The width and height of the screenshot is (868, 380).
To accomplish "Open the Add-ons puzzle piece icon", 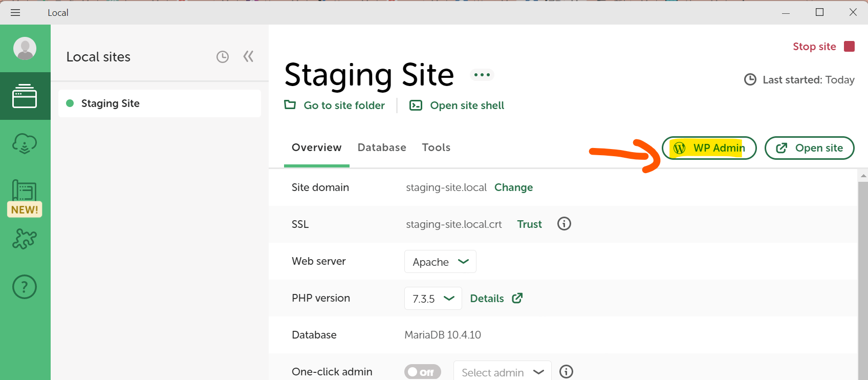I will [25, 239].
